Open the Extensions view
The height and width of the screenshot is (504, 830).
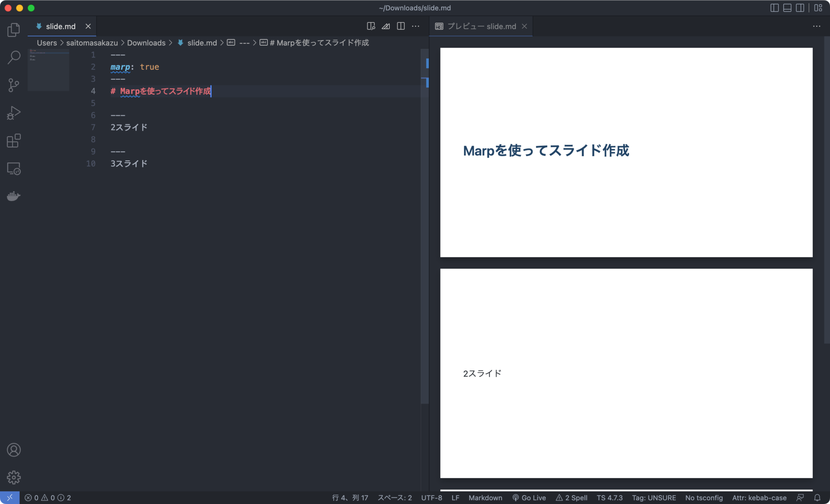(13, 141)
